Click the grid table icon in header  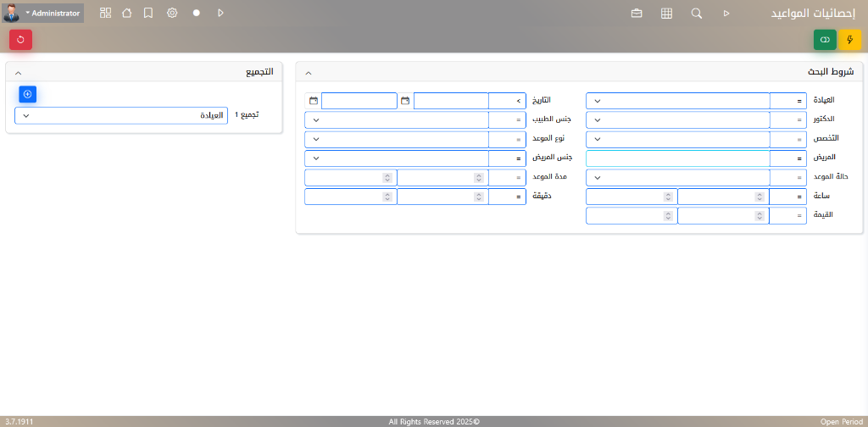click(x=666, y=14)
